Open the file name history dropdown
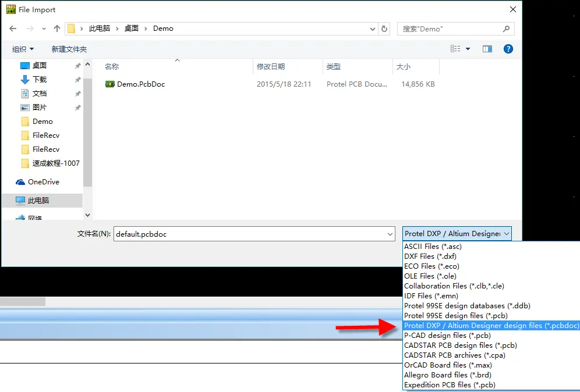Viewport: 580px width, 392px height. 390,234
